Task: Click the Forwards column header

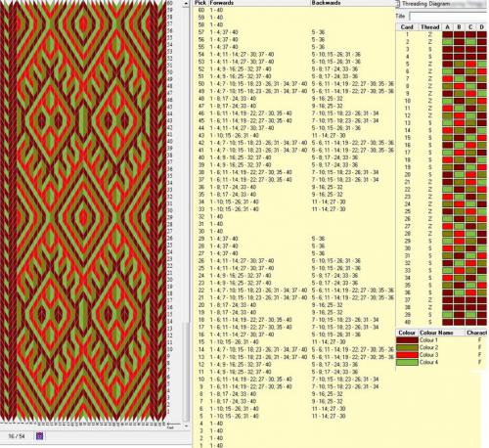Action: point(222,3)
